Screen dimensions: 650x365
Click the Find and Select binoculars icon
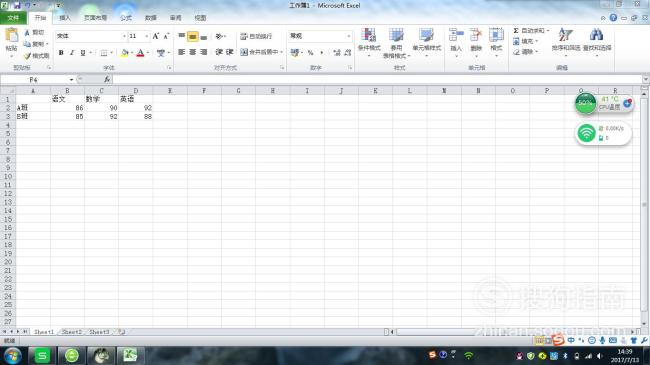click(x=597, y=35)
